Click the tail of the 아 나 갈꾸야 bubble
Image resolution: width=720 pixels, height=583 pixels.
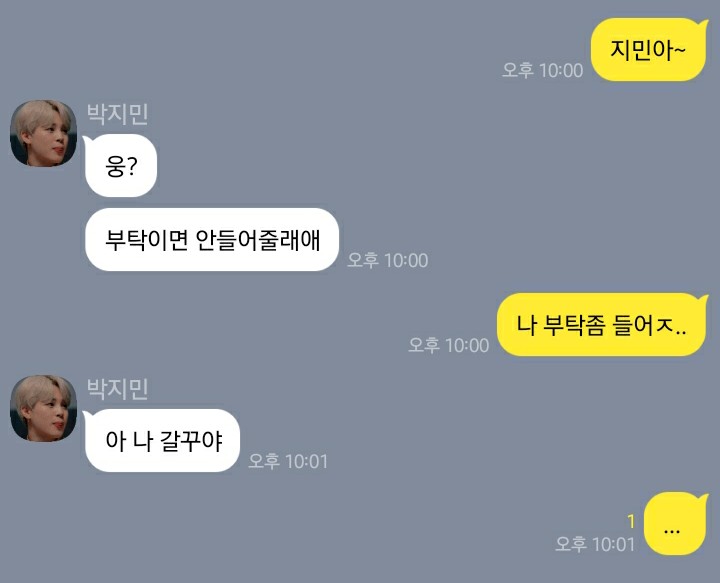(87, 415)
